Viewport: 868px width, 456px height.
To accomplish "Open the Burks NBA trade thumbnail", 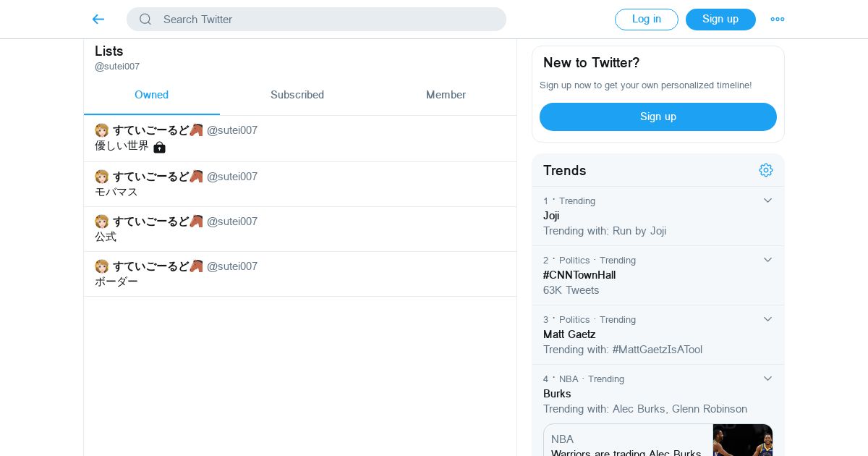I will click(742, 440).
